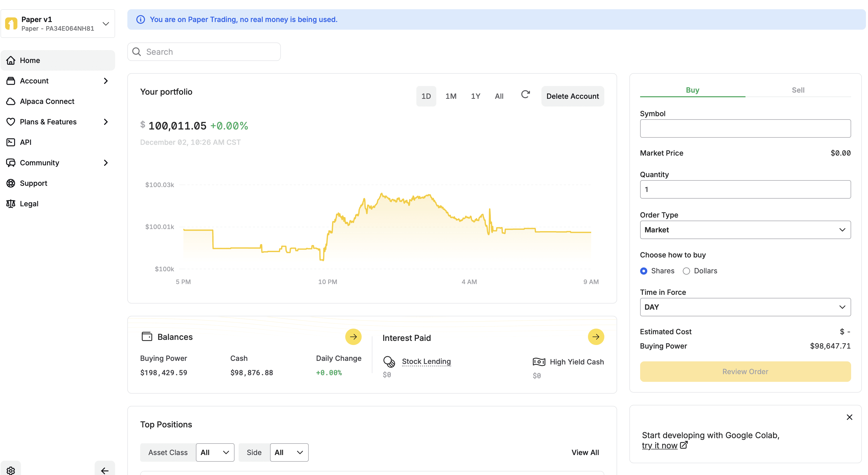Image resolution: width=868 pixels, height=475 pixels.
Task: Select the Shares radio button
Action: point(644,271)
